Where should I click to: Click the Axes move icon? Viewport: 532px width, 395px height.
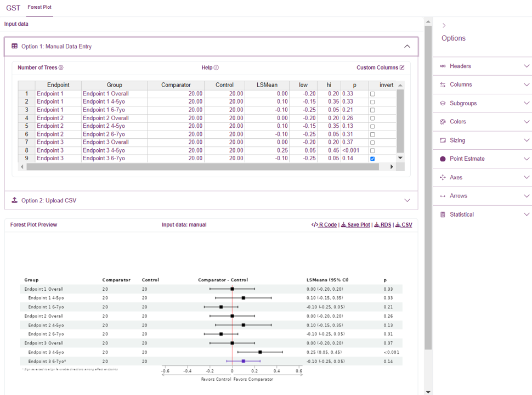[443, 177]
